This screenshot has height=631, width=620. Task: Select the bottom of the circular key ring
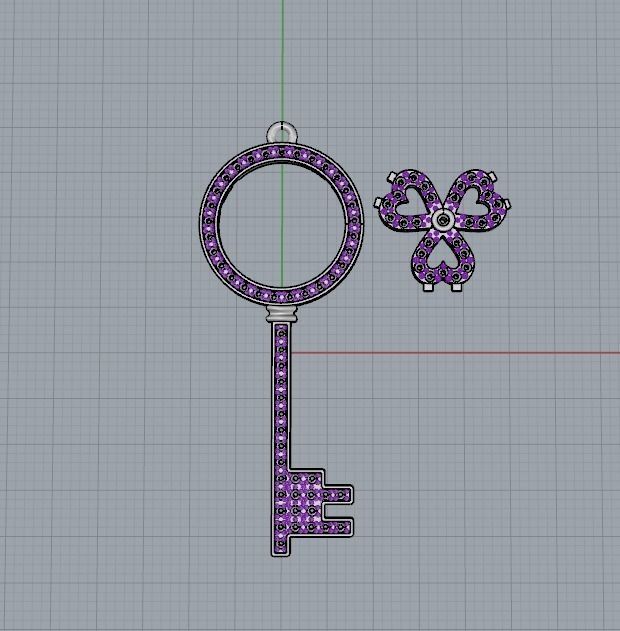(282, 296)
